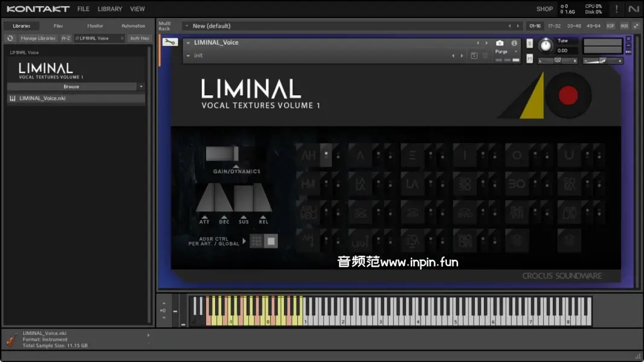Open the SHOP link
644x362 pixels.
[x=544, y=8]
